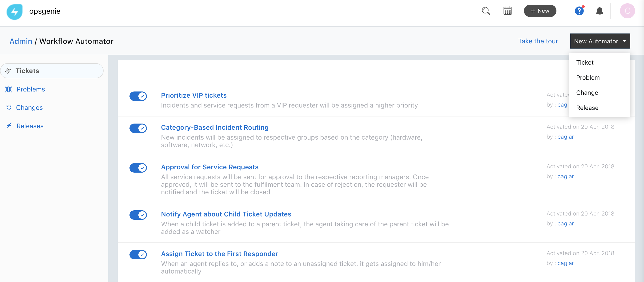Pick Release in the automator dropdown
The width and height of the screenshot is (644, 282).
(x=587, y=108)
